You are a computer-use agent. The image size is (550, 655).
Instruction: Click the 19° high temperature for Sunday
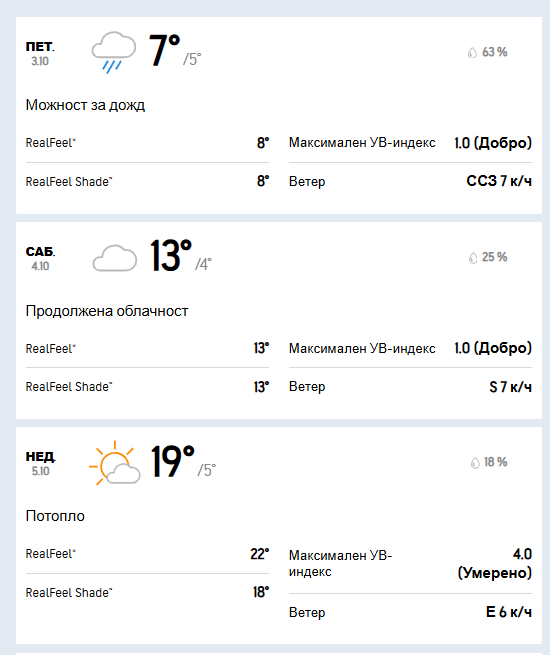[x=172, y=461]
